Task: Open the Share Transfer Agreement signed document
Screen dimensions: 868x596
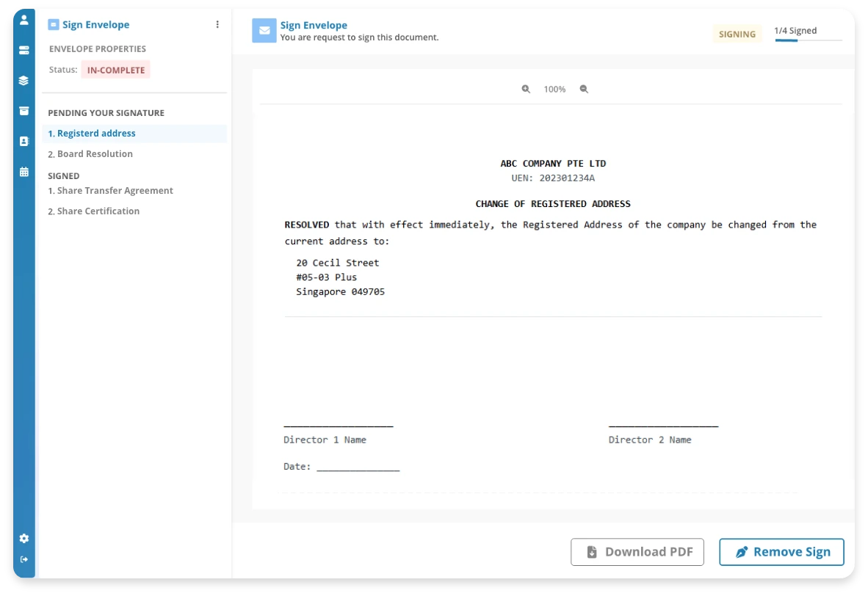Action: pyautogui.click(x=110, y=190)
